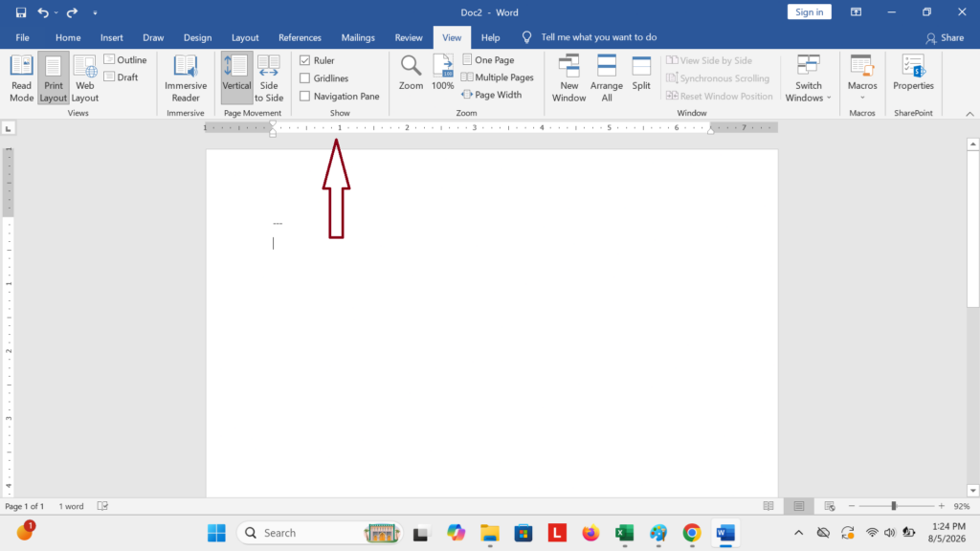Open Outline view

point(125,60)
